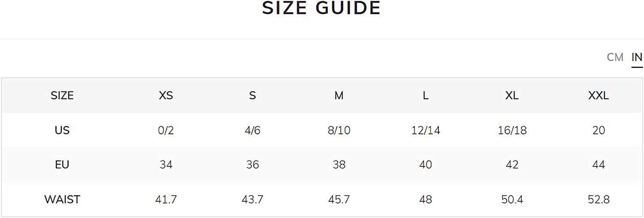Click the EU row label
Screen dimensions: 644x218
(62, 165)
